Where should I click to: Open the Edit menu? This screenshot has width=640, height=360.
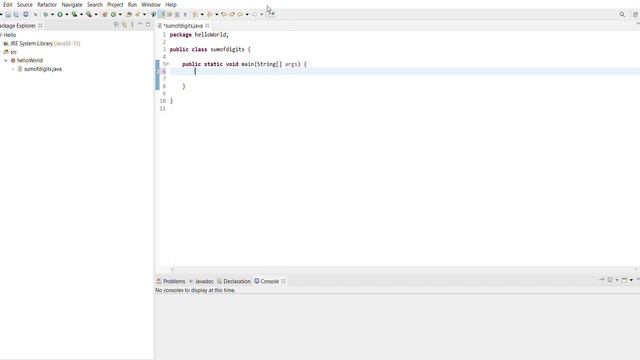click(x=8, y=4)
